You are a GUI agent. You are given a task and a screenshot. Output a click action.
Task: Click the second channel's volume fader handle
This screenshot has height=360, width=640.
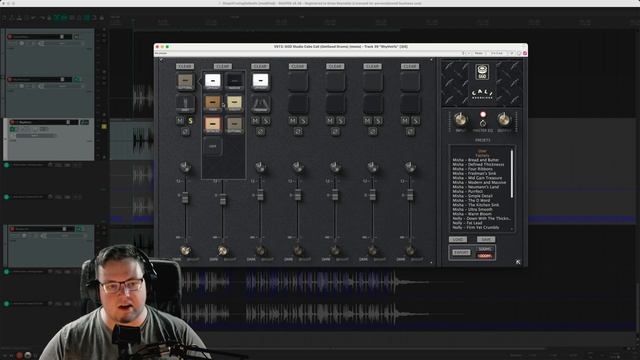coord(223,199)
